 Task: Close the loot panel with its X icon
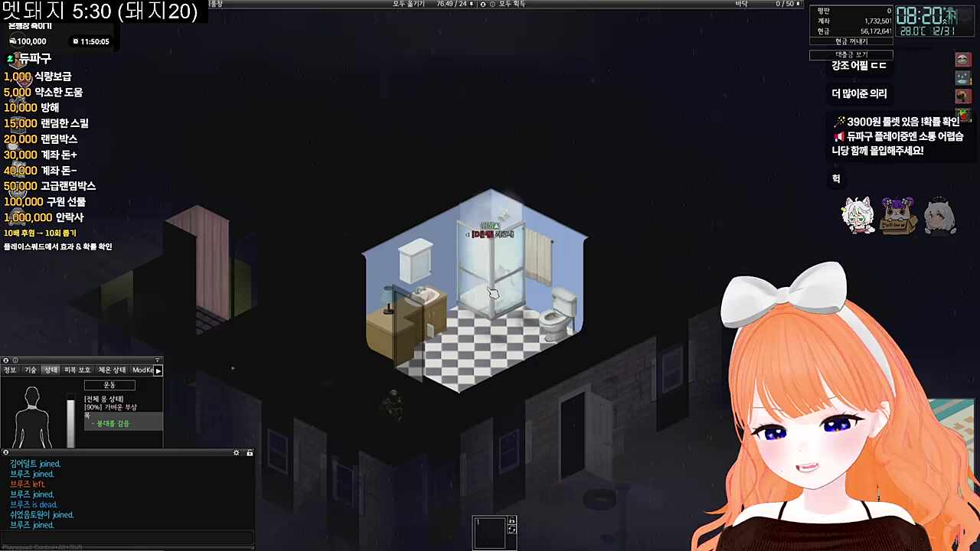[x=482, y=4]
